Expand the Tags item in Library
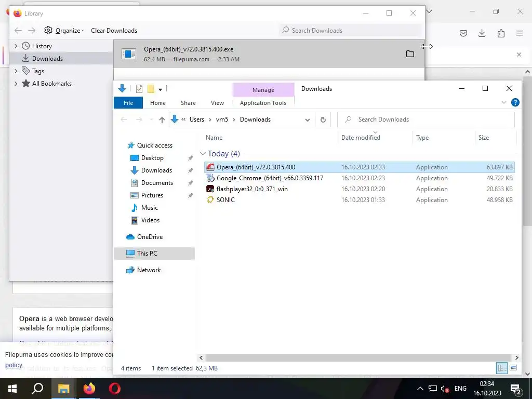The width and height of the screenshot is (532, 399). [x=16, y=71]
